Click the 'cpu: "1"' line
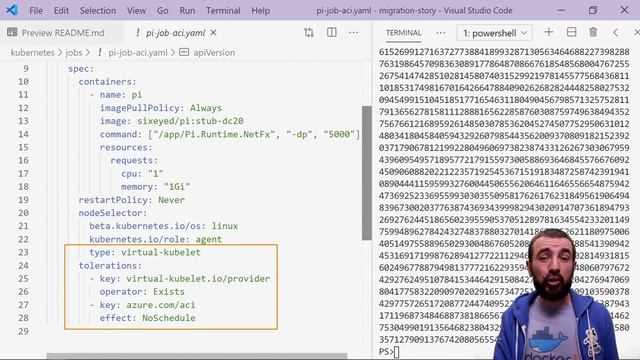640x360 pixels. pyautogui.click(x=142, y=173)
